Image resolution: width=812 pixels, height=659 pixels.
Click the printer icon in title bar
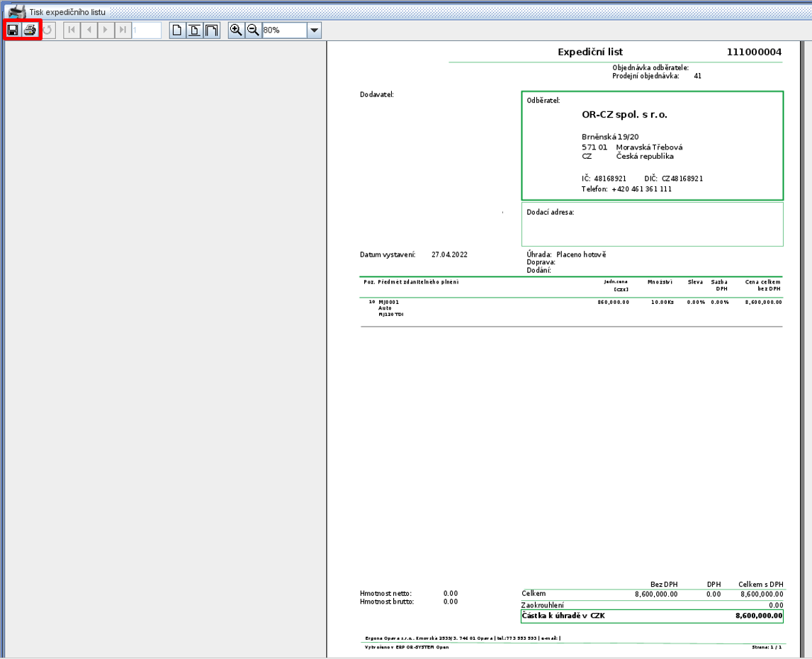pos(16,12)
